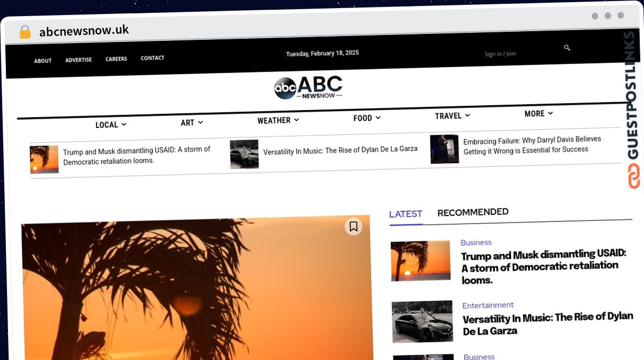This screenshot has height=360, width=644.
Task: Open the ABOUT menu item
Action: pos(42,61)
